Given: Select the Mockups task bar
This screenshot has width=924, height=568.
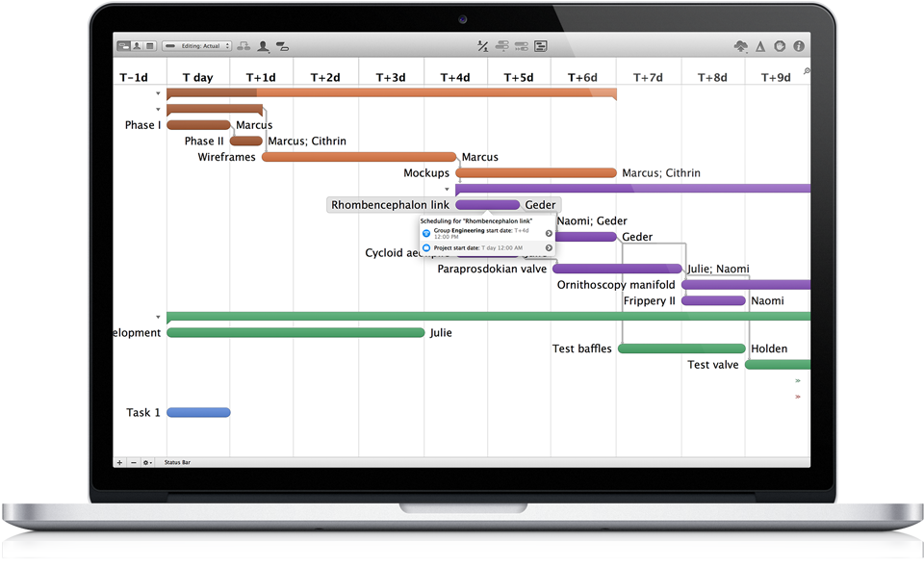Looking at the screenshot, I should 536,172.
